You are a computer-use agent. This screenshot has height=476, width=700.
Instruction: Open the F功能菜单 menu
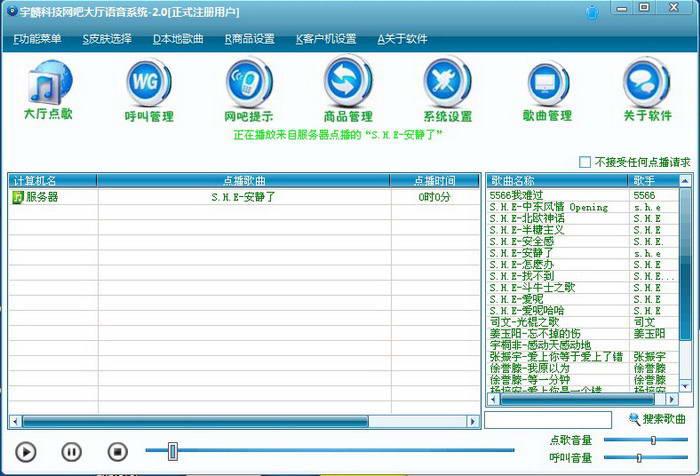(37, 39)
